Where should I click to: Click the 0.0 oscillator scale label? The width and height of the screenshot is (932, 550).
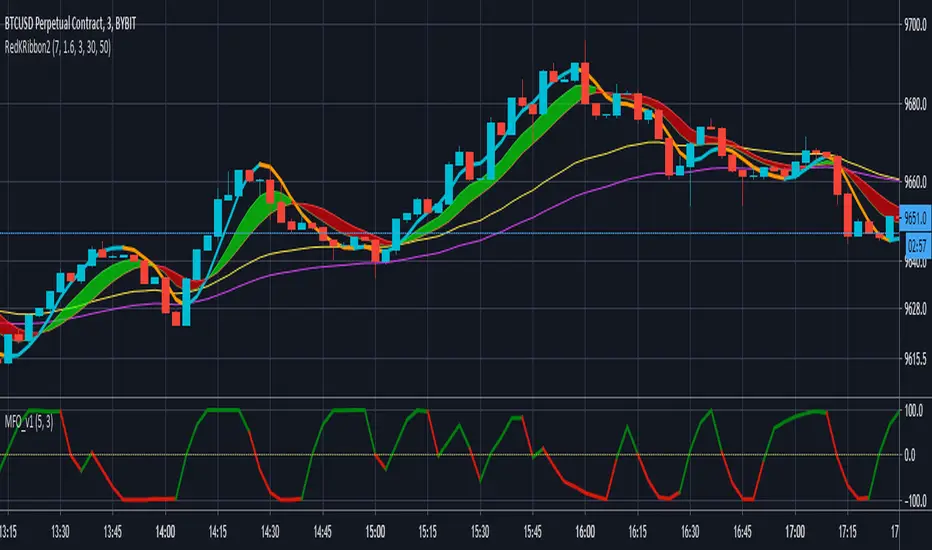pyautogui.click(x=909, y=455)
